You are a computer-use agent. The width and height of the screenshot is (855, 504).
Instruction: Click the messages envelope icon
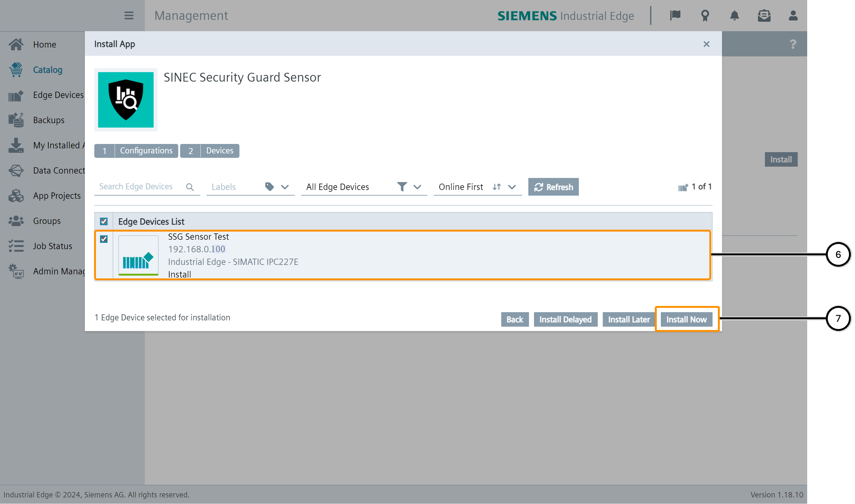(763, 16)
